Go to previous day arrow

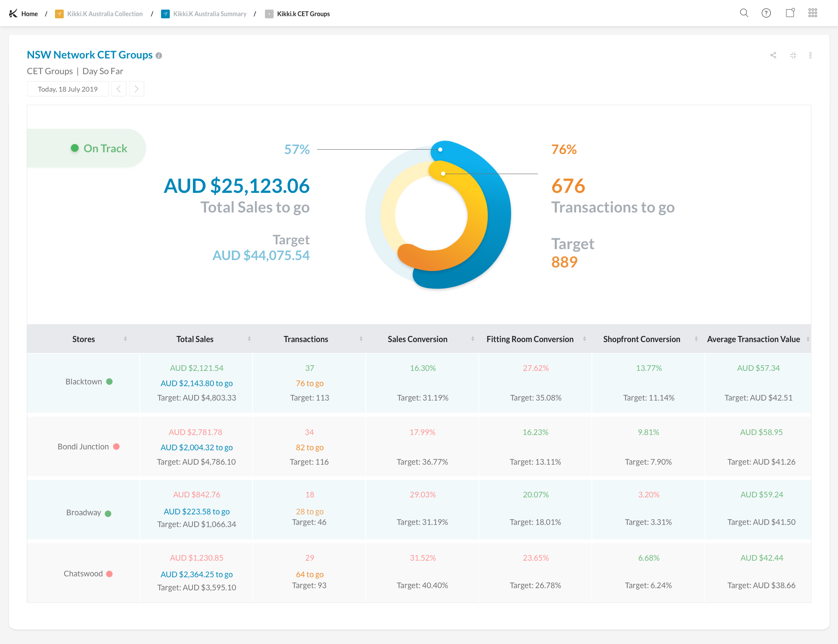coord(119,89)
